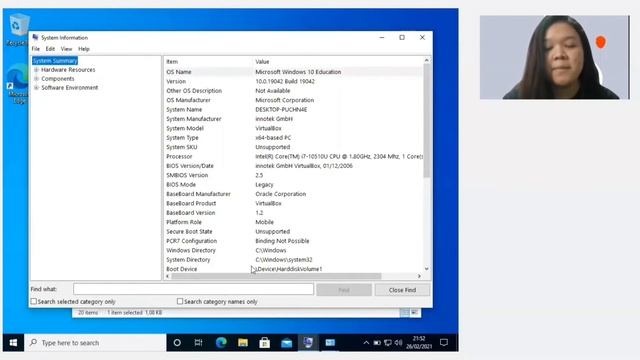Click the volume speaker tray icon
The height and width of the screenshot is (360, 640).
coord(398,343)
